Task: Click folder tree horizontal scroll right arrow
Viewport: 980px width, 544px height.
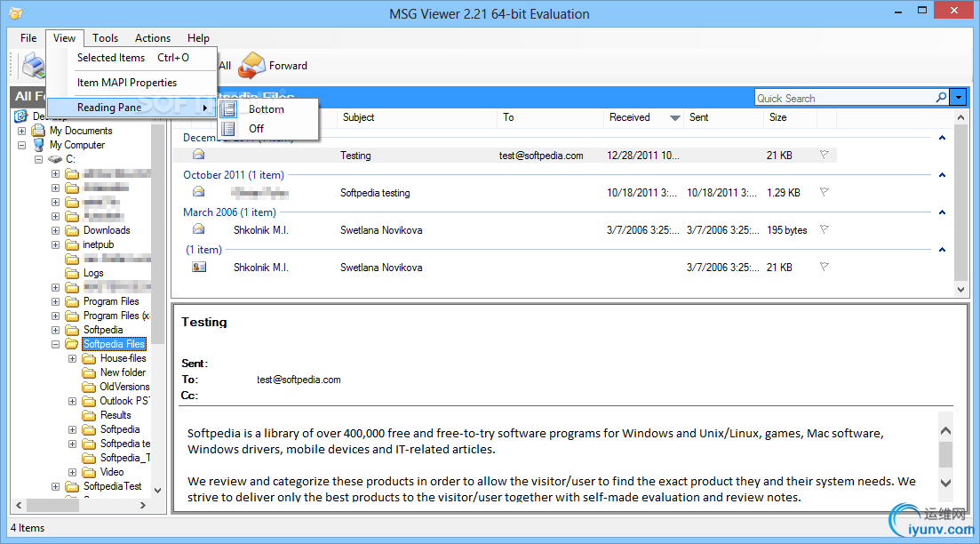Action: tap(142, 505)
